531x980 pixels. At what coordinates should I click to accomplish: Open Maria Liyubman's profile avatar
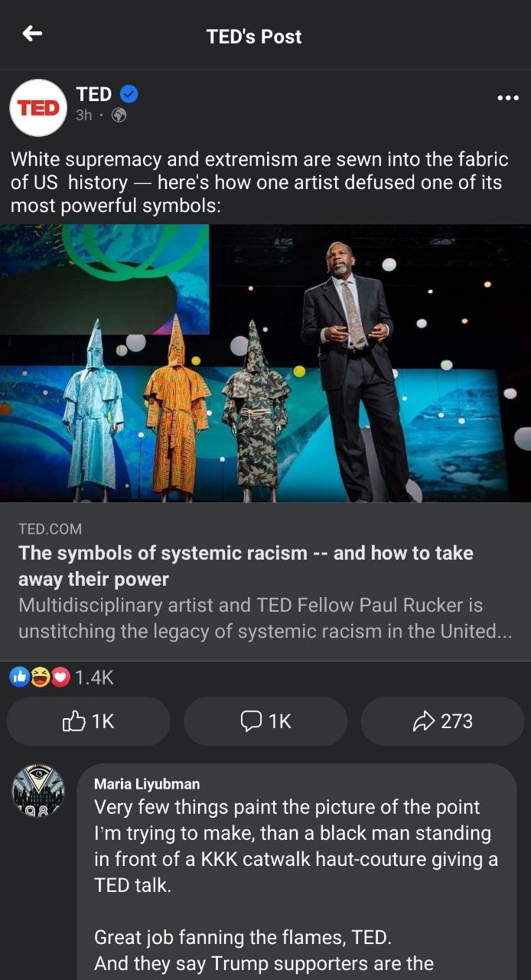point(38,791)
